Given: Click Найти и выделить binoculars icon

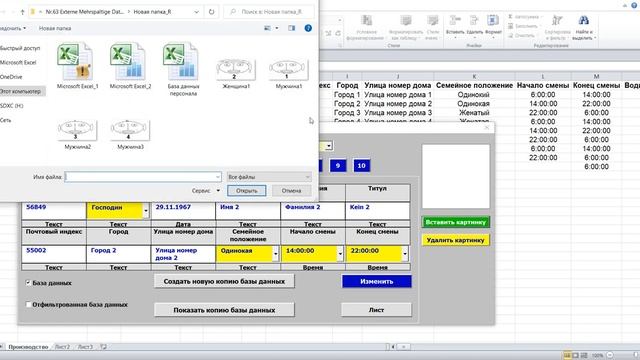Looking at the screenshot, I should [584, 21].
